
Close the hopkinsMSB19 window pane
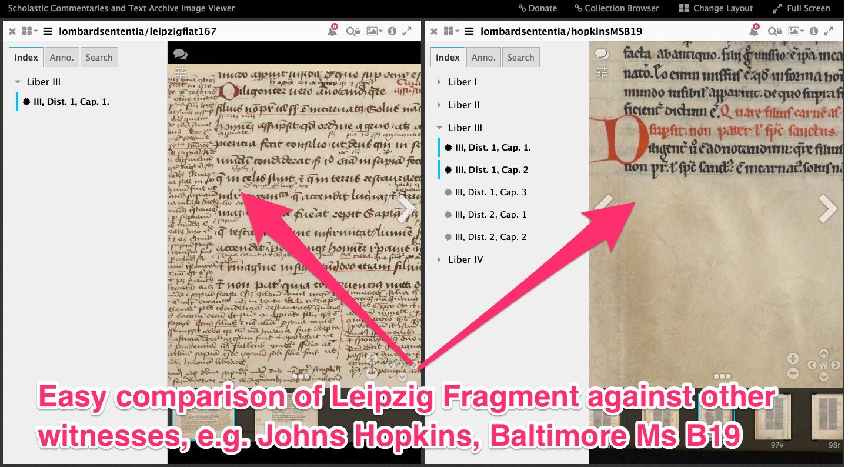[x=434, y=32]
